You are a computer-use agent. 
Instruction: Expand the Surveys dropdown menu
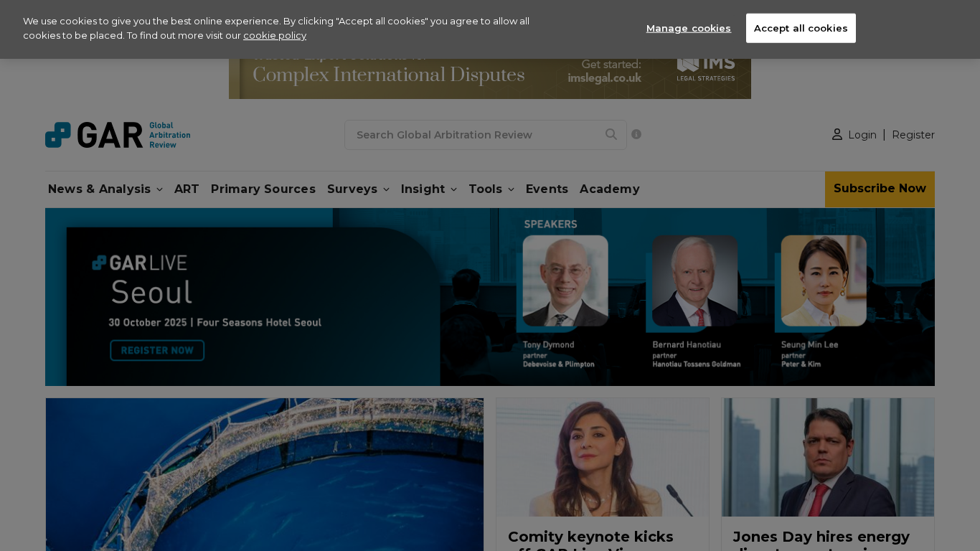pyautogui.click(x=358, y=189)
